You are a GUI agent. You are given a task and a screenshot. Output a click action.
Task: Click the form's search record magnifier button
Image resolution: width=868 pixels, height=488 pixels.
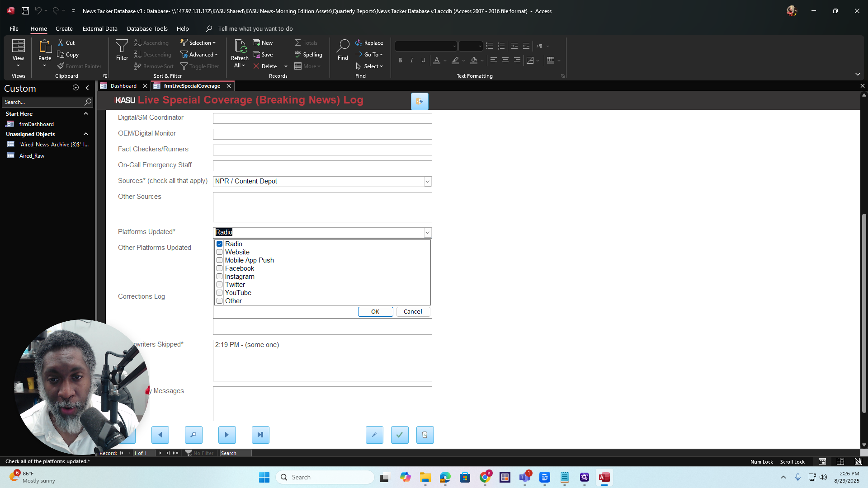tap(193, 435)
